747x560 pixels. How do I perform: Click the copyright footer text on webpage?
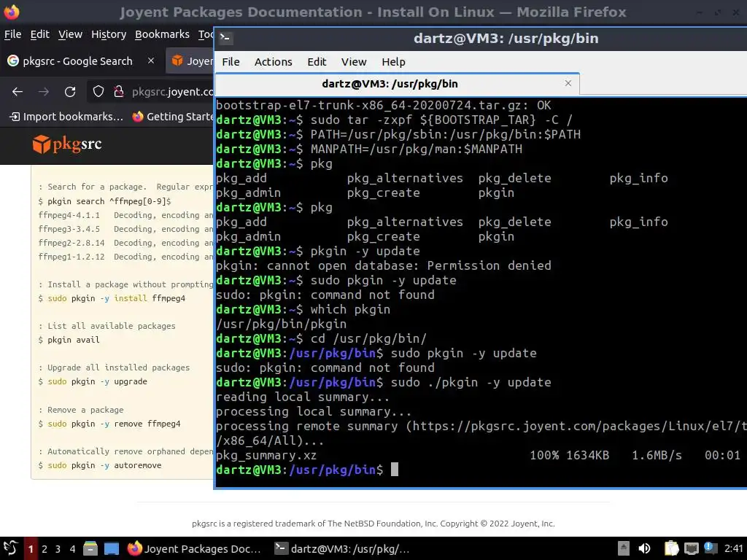click(373, 524)
